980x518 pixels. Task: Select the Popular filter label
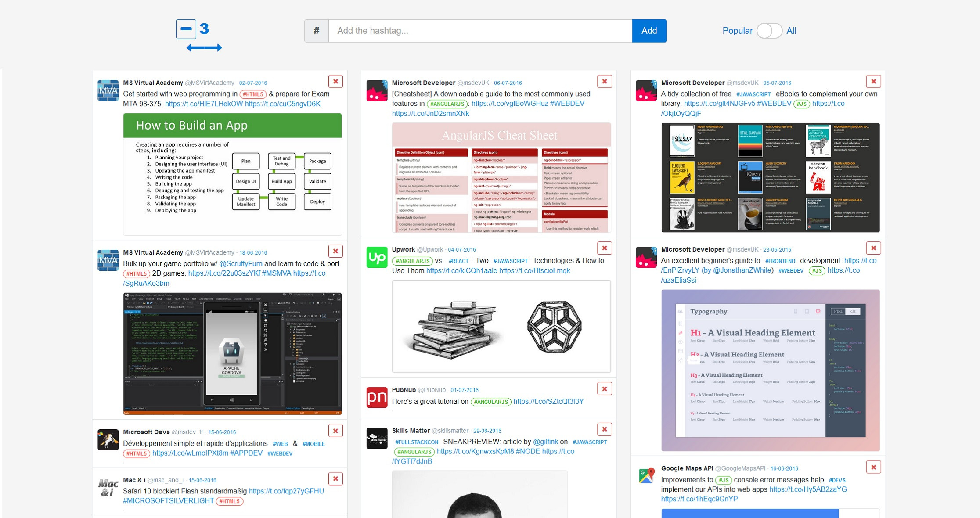(x=737, y=31)
